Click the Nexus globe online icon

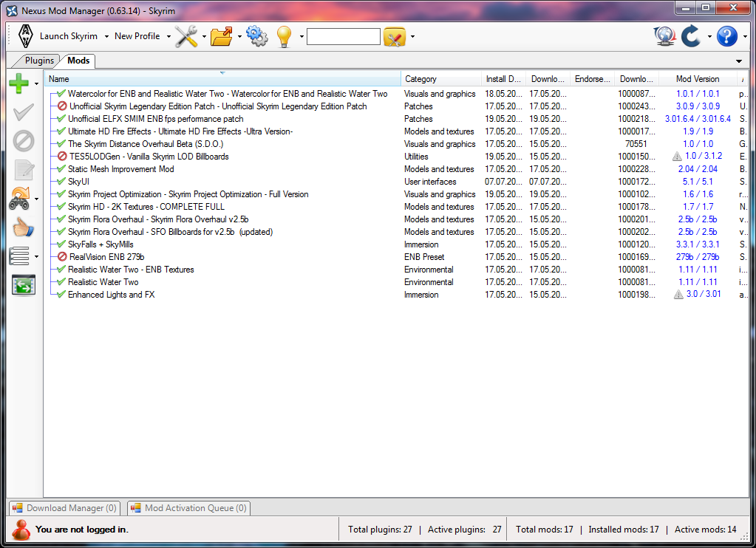[664, 36]
